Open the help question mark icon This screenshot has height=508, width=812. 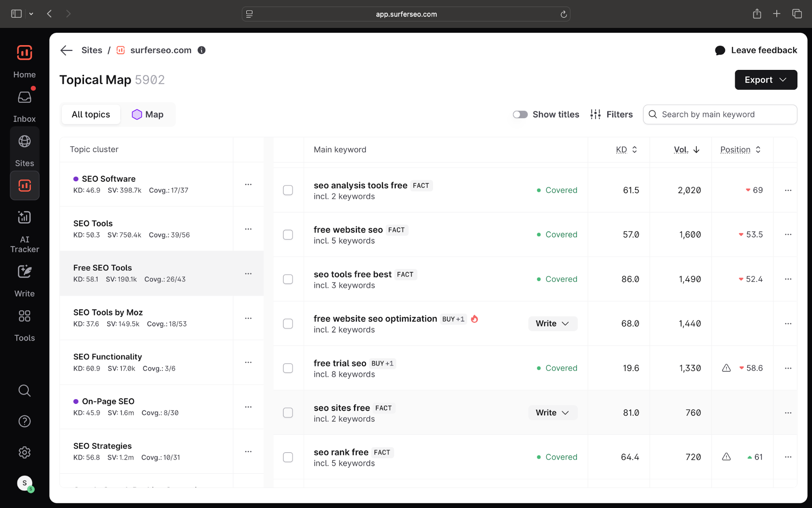(24, 421)
